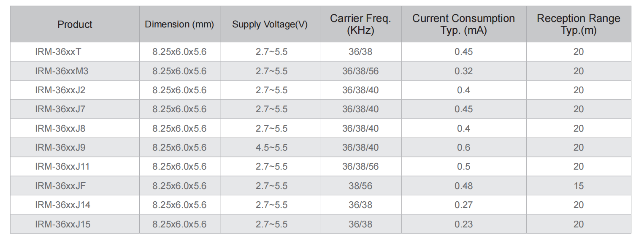The height and width of the screenshot is (246, 644).
Task: Select the Carrier Freq. (KHz) header
Action: 360,24
